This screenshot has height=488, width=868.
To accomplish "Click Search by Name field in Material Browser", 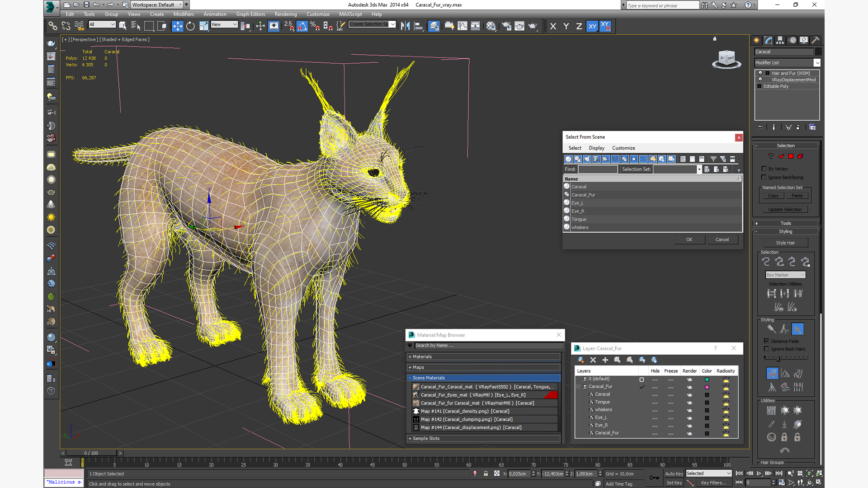I will (488, 346).
